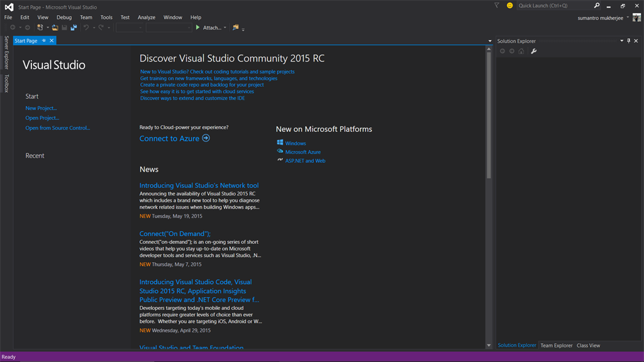Expand the Attach button dropdown arrow
The image size is (644, 362).
pyautogui.click(x=225, y=28)
